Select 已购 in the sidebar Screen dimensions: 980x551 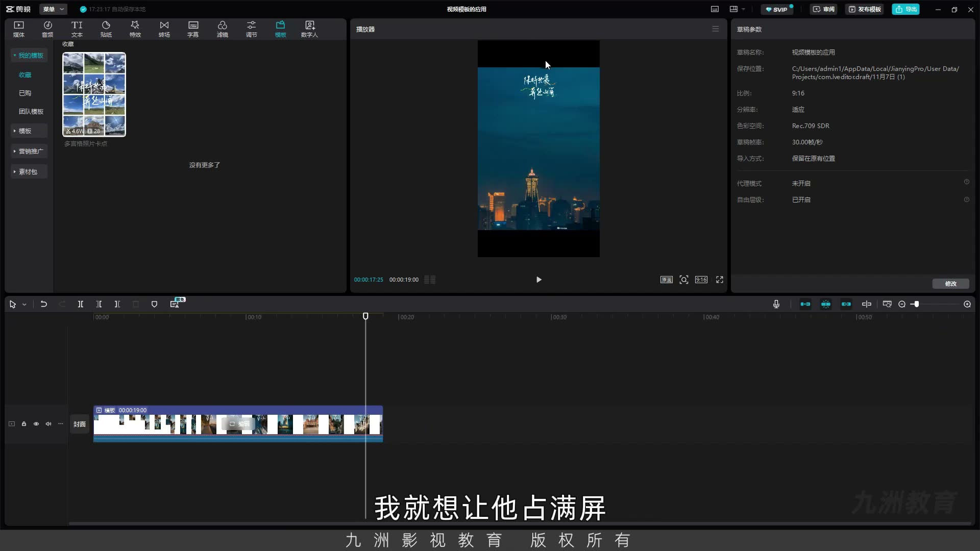(x=25, y=93)
